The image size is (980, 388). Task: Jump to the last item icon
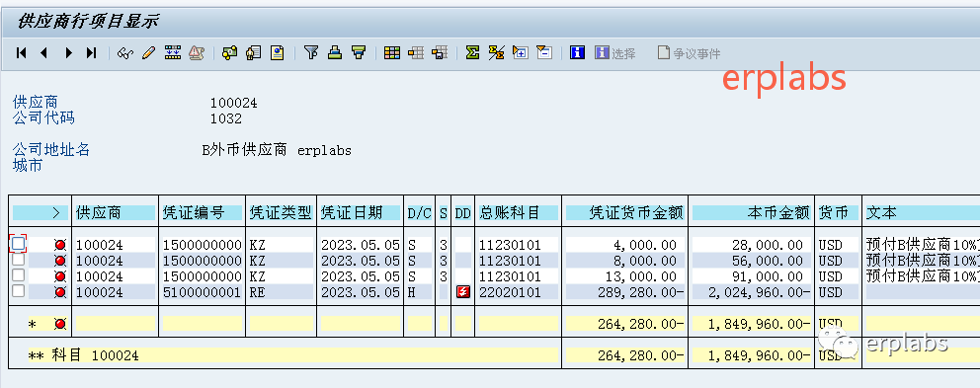tap(91, 53)
